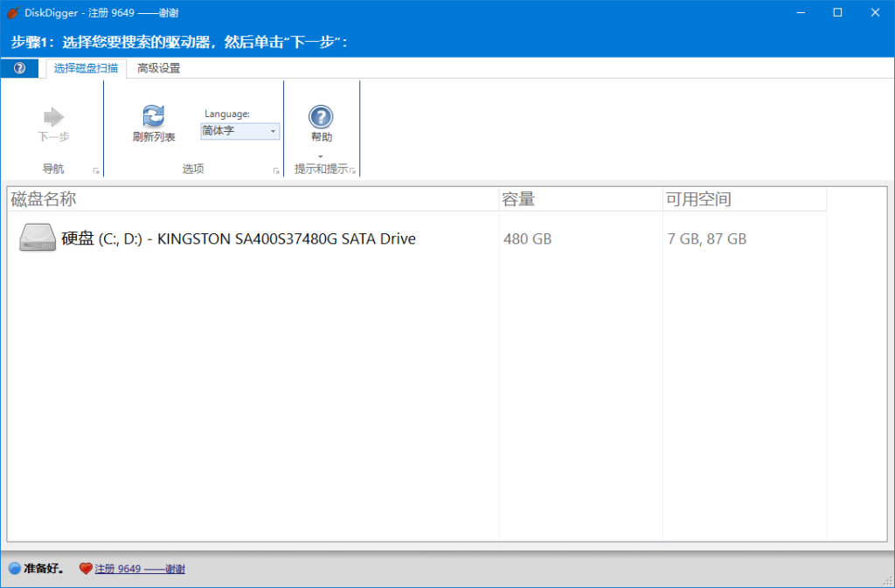This screenshot has height=588, width=895.
Task: Select the Kingston hard disk drive icon
Action: 38,238
